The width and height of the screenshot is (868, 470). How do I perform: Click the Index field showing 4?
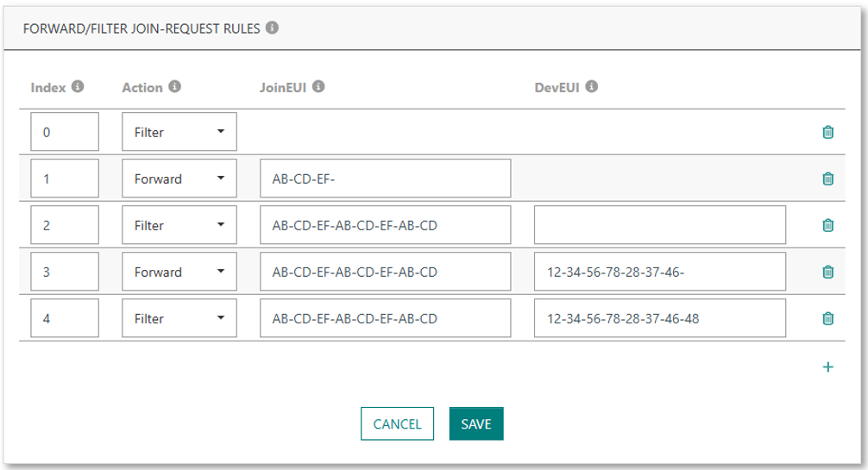coord(65,318)
